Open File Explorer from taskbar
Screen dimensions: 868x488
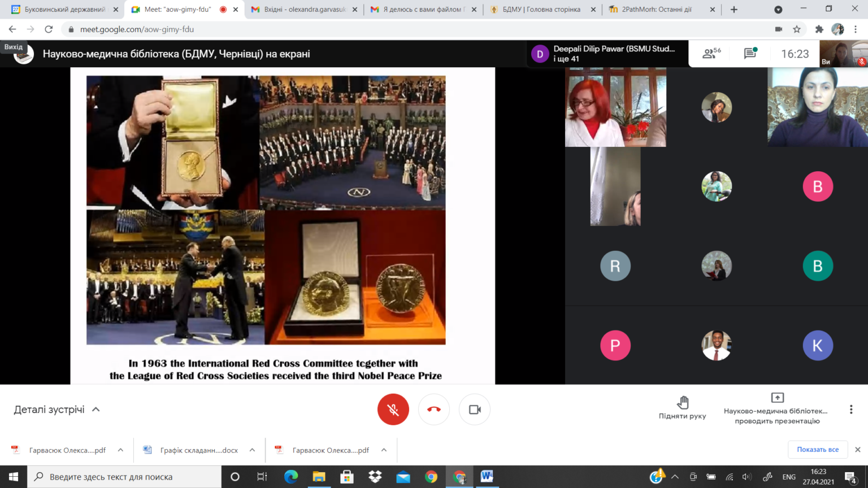[319, 477]
